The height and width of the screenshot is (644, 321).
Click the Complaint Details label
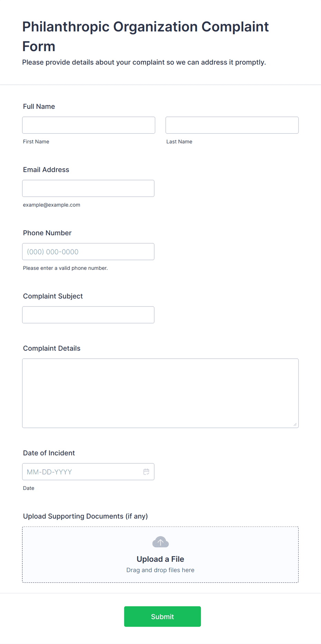pos(52,348)
